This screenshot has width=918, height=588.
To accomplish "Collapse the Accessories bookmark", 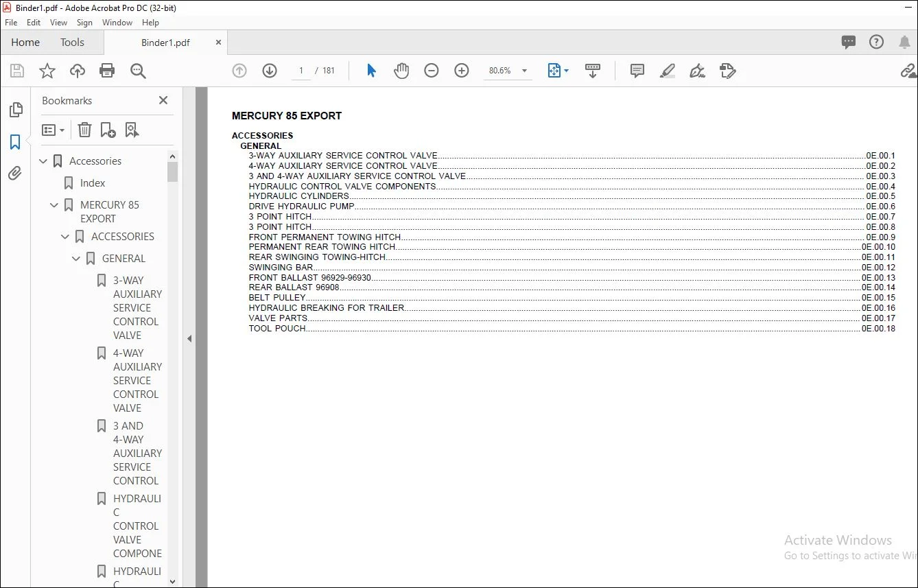I will coord(44,161).
